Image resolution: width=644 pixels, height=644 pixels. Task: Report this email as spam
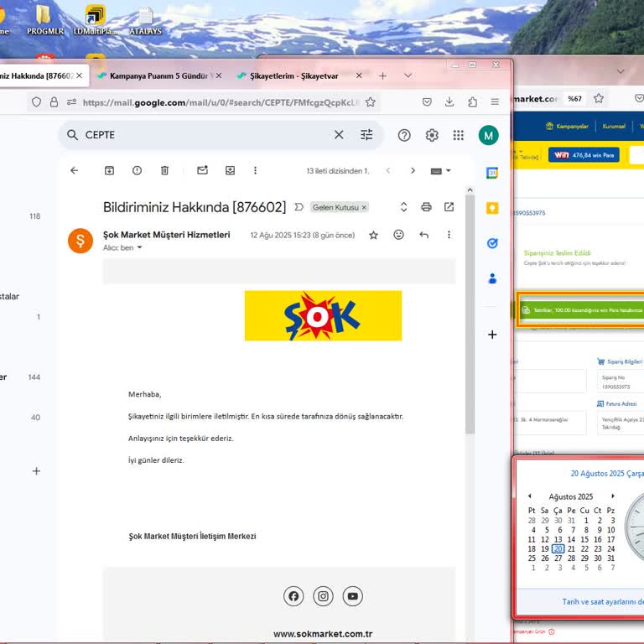[x=138, y=170]
